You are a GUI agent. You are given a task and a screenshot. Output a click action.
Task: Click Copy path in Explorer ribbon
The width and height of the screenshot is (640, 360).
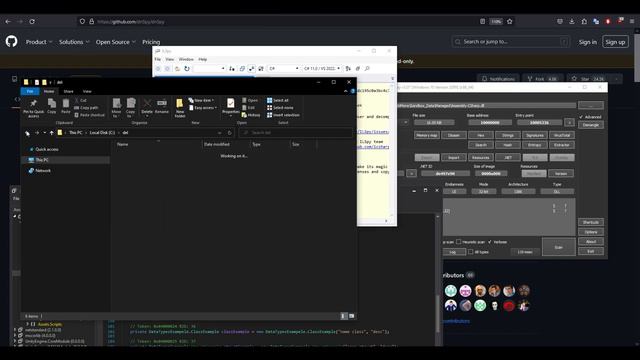pyautogui.click(x=86, y=108)
